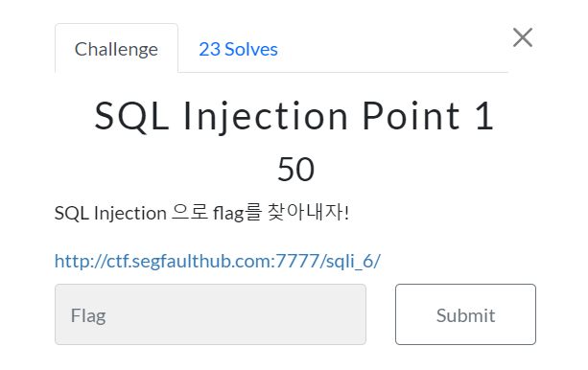View who solved via 23 Solves
This screenshot has width=588, height=370.
pos(238,49)
